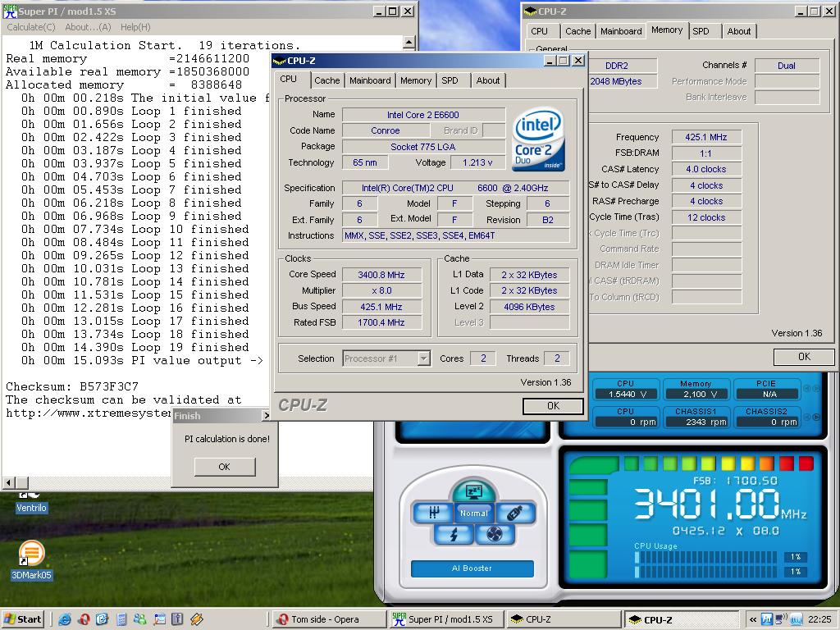
Task: Expand hidden system tray icons
Action: tap(752, 619)
